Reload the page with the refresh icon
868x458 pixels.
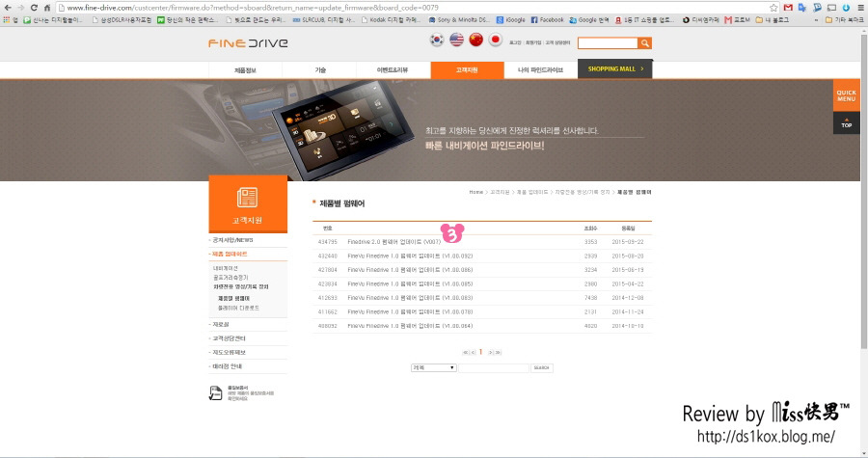coord(34,8)
